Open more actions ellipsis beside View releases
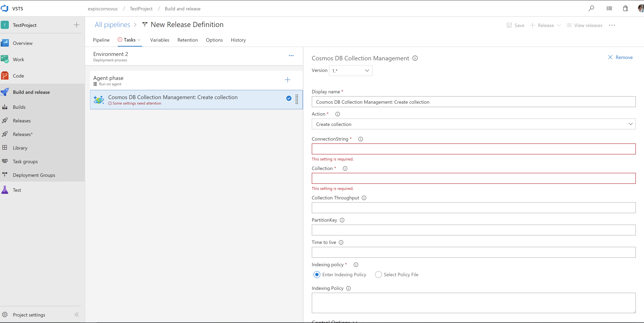Viewport: 644px width, 323px height. (612, 25)
